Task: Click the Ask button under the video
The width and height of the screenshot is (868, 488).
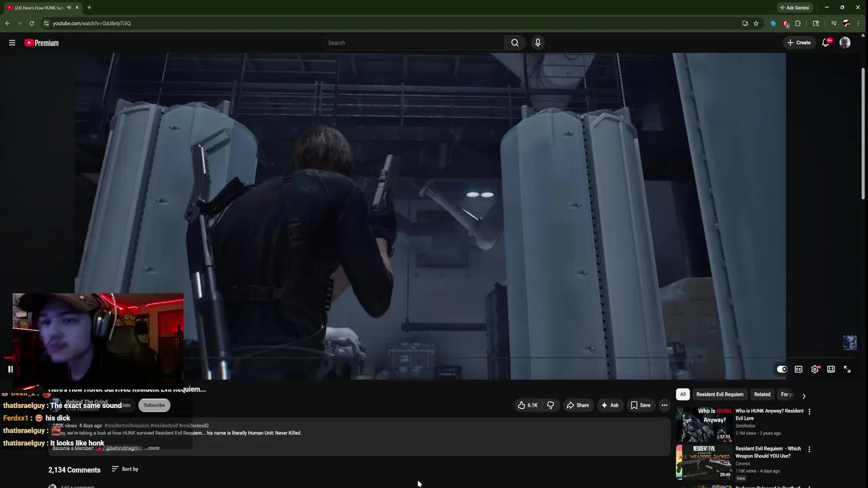Action: pyautogui.click(x=610, y=405)
